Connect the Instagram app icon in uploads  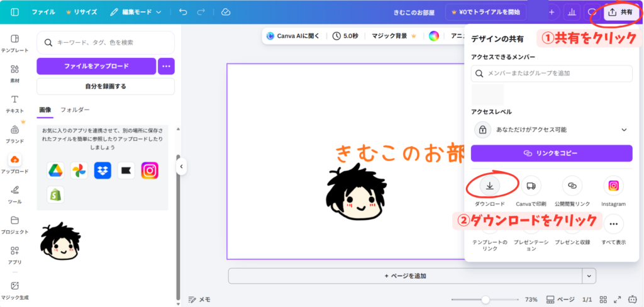coord(150,170)
